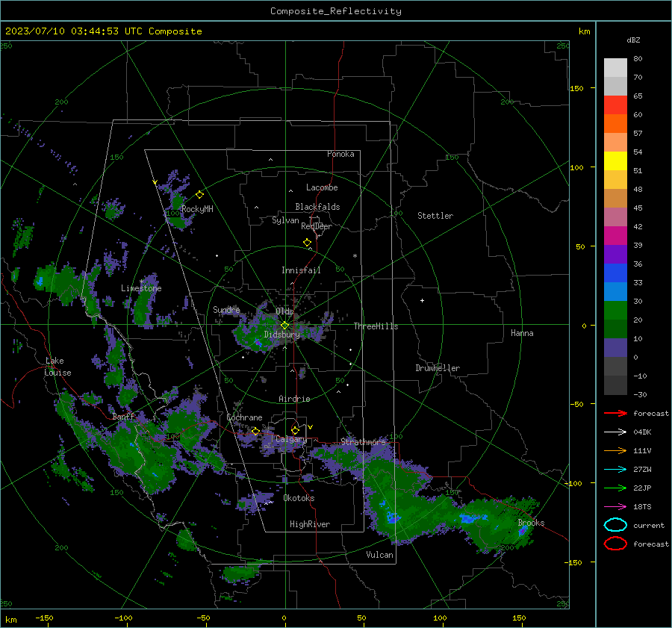Click the cyan 27ZW arrow icon

[x=615, y=470]
